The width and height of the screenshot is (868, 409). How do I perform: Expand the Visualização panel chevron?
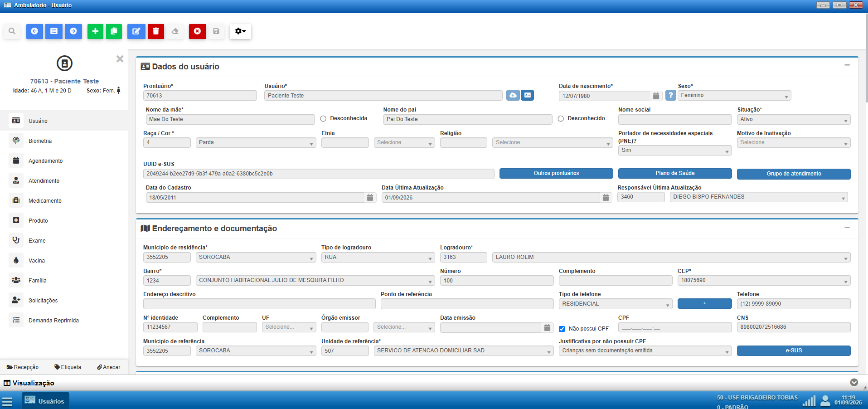click(854, 382)
